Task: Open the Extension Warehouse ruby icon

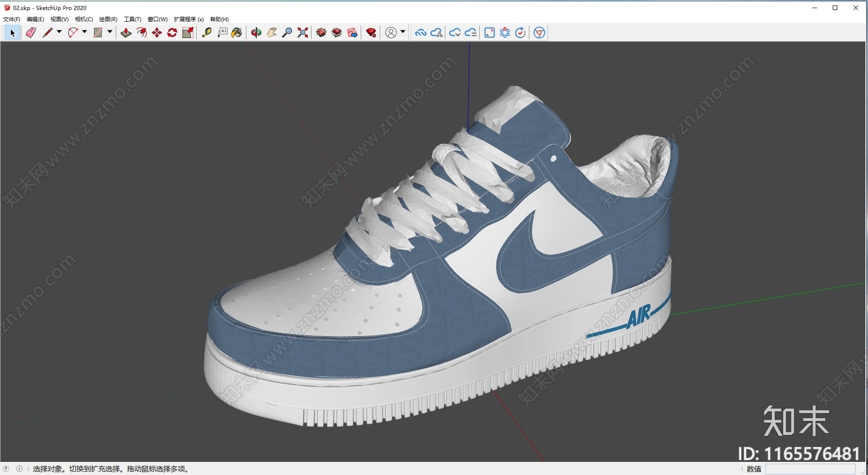Action: [371, 33]
